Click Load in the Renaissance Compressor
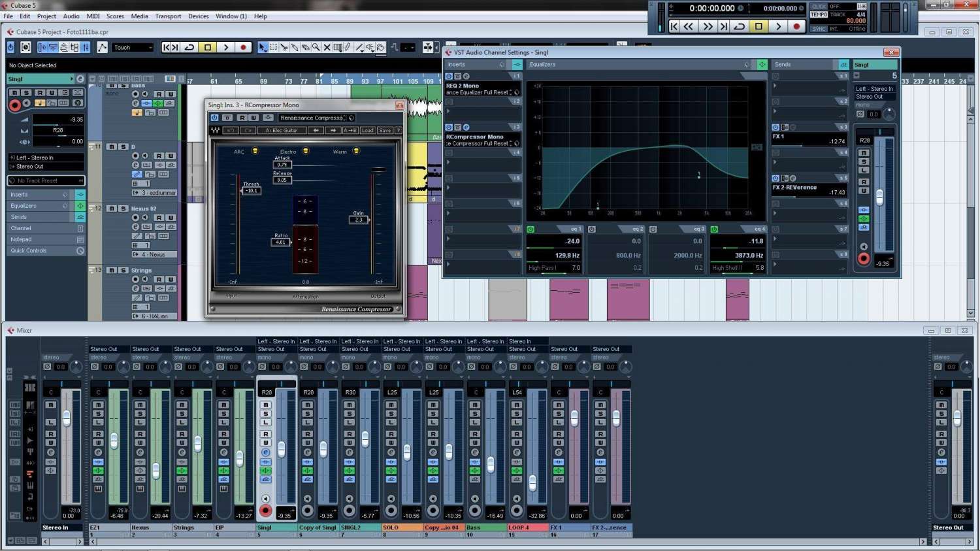 368,131
